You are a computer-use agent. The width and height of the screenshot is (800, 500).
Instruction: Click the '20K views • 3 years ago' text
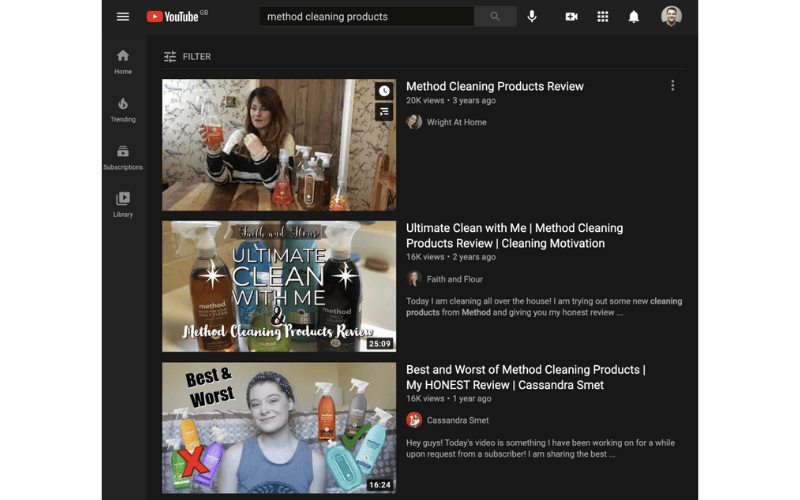coord(451,101)
